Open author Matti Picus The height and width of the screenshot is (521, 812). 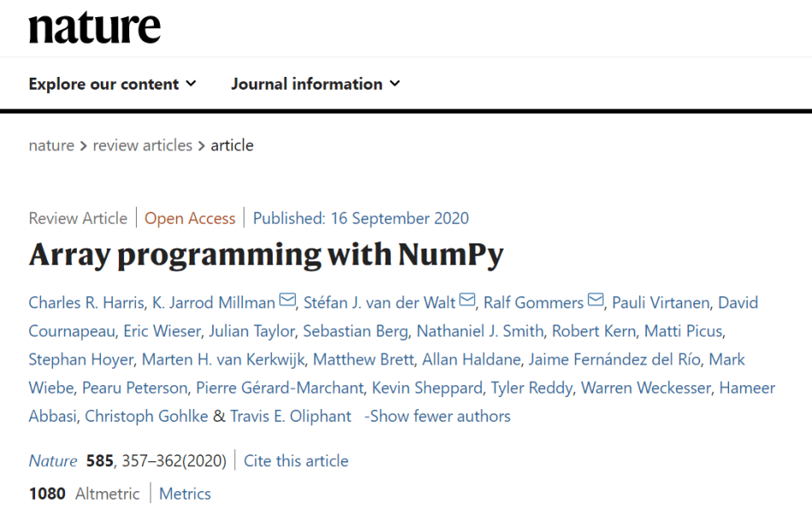(683, 331)
